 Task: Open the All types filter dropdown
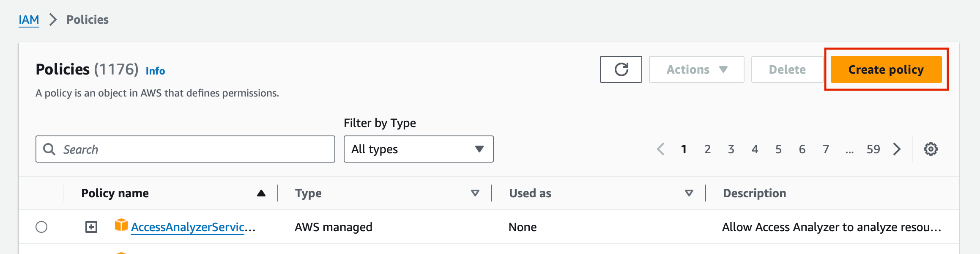click(419, 149)
